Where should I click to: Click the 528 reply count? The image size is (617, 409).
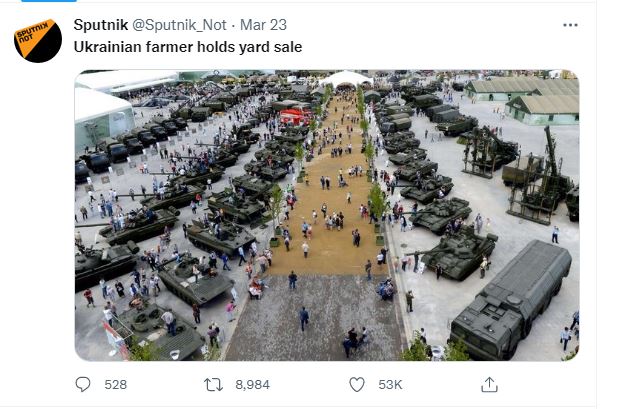(115, 384)
